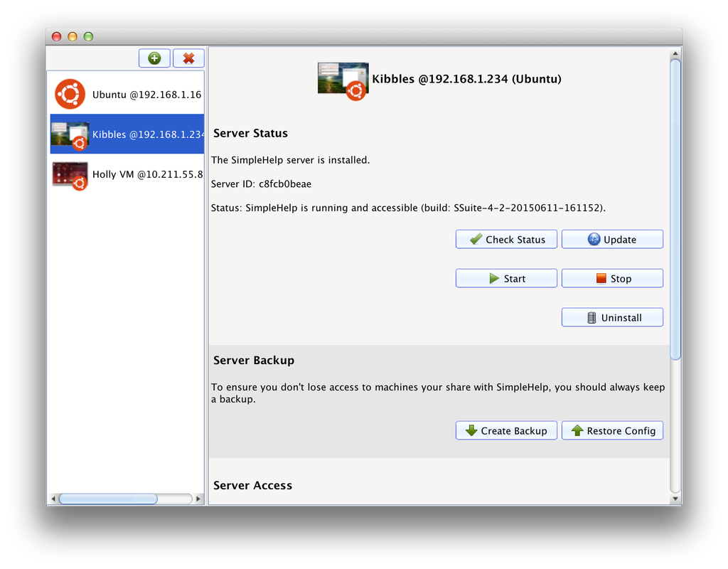Image resolution: width=728 pixels, height=569 pixels.
Task: Click the Holly VM desktop thumbnail icon
Action: pos(70,174)
